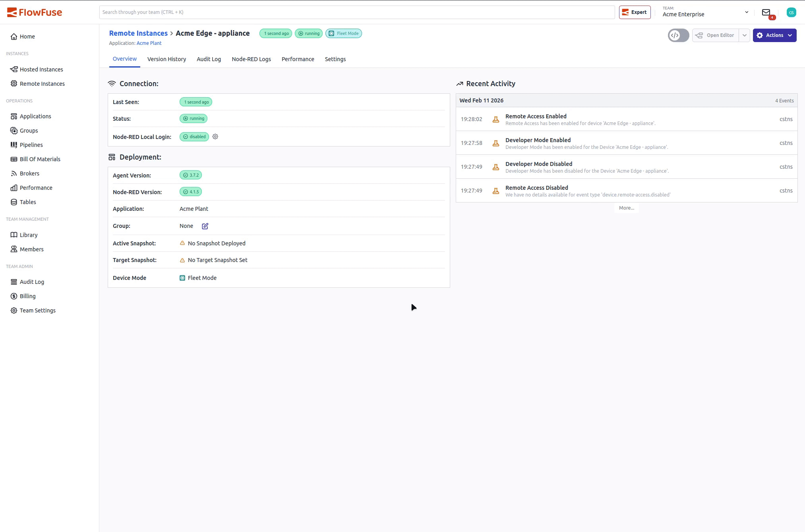Expand the Acme Enterprise team switcher
Screen dimensions: 805x532
(x=747, y=12)
